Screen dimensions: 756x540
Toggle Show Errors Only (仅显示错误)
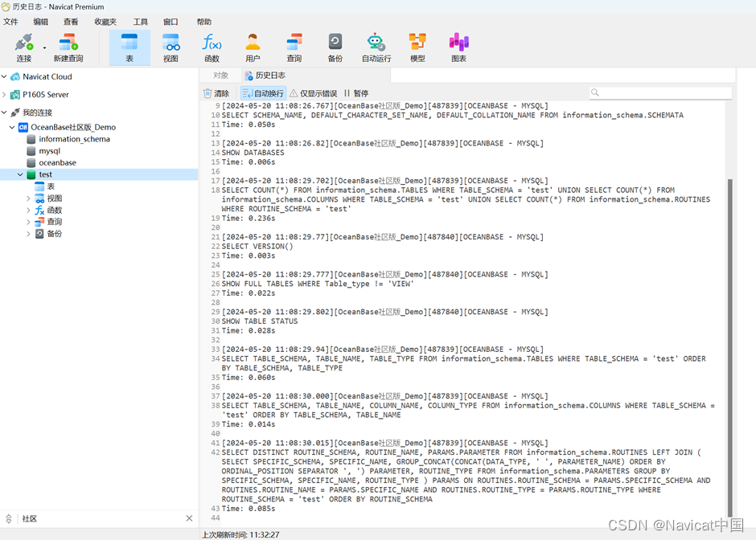coord(314,93)
